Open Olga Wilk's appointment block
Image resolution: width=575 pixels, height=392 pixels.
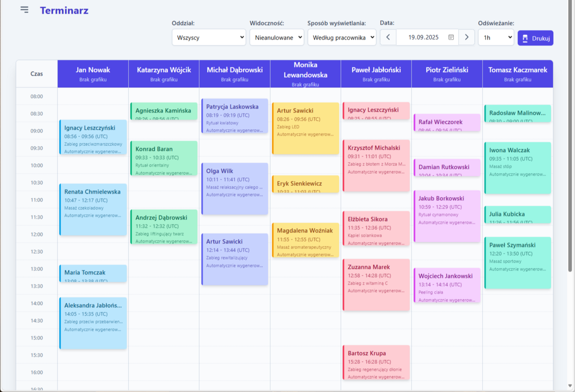click(235, 188)
